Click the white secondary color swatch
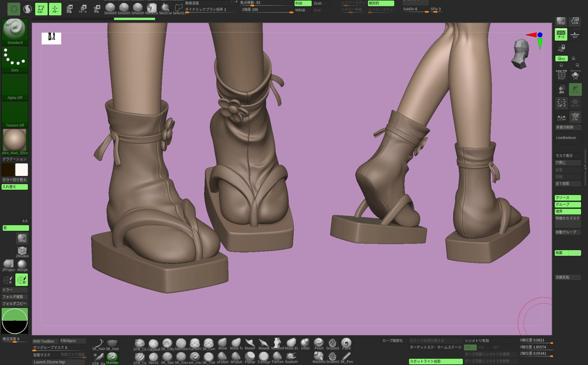 22,169
